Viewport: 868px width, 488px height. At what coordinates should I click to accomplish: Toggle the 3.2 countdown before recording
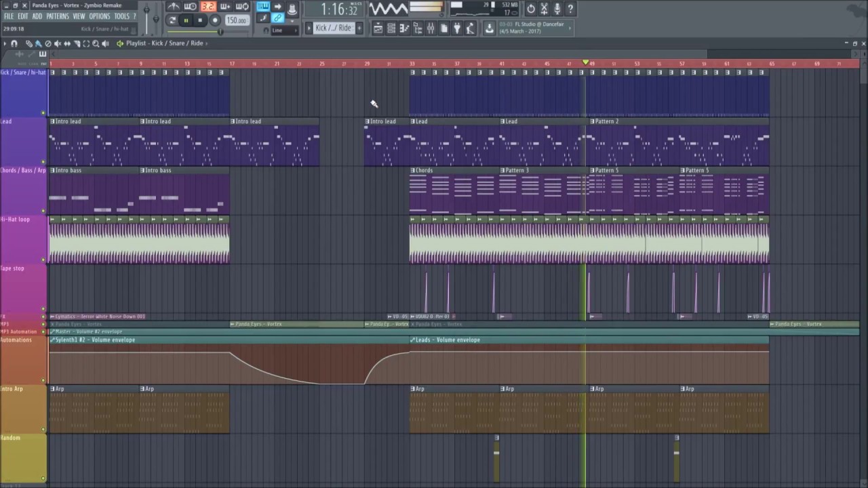[208, 7]
